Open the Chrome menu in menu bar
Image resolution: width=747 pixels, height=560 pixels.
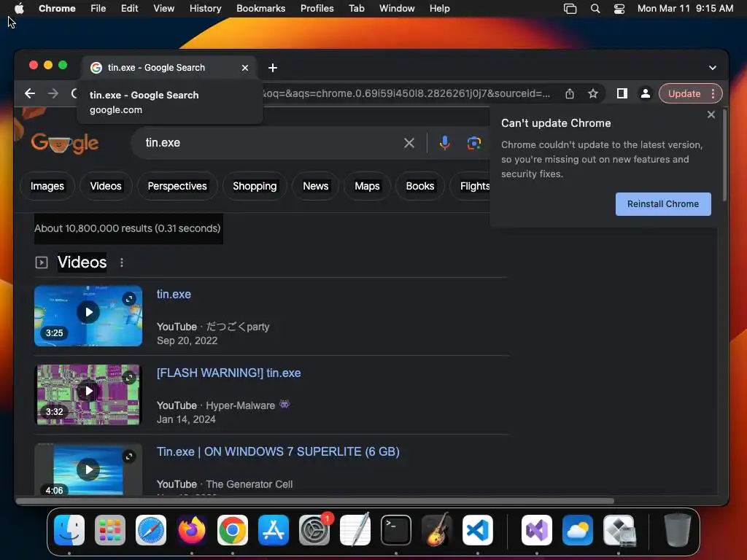[57, 9]
